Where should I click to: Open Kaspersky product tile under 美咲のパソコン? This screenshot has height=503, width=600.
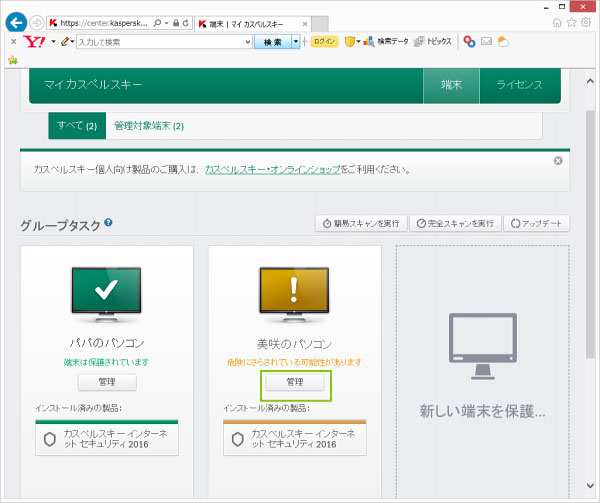point(295,438)
